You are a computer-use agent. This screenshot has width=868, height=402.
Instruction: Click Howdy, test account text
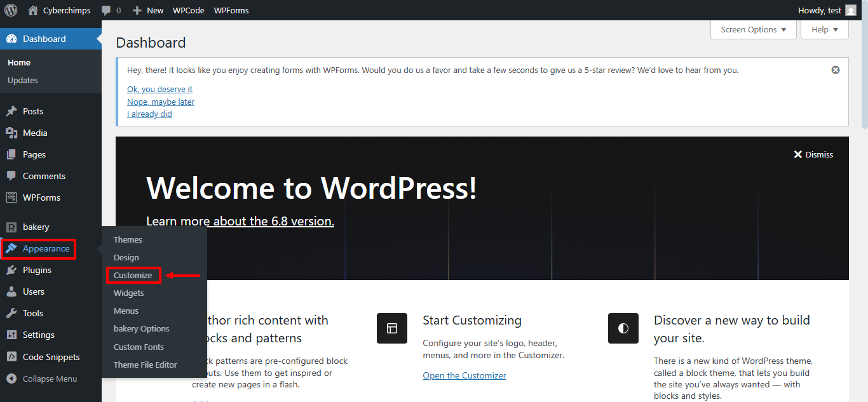(x=820, y=10)
